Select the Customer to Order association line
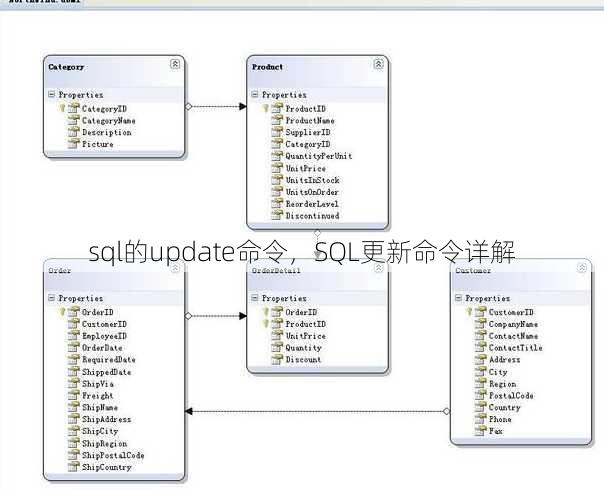The image size is (604, 490). pyautogui.click(x=317, y=411)
